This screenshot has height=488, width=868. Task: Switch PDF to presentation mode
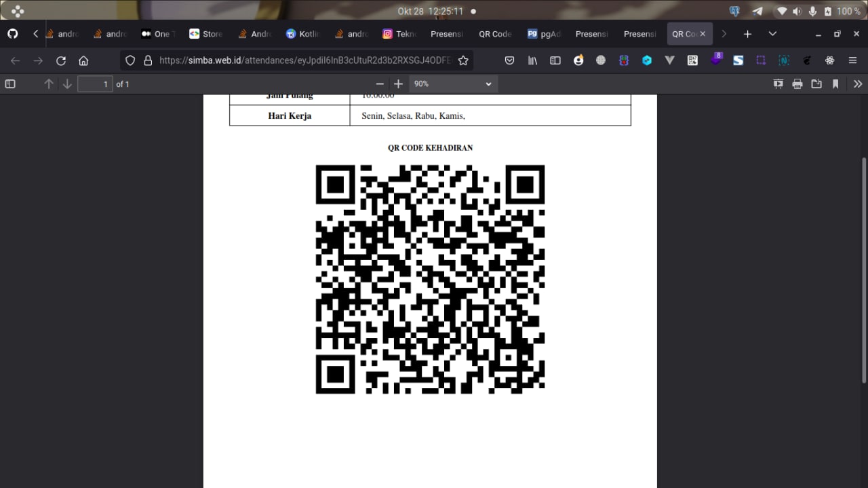coord(778,84)
